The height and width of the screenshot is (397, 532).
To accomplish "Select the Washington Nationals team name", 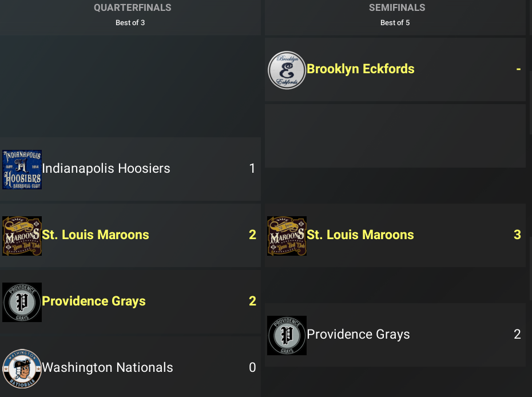I will (108, 368).
